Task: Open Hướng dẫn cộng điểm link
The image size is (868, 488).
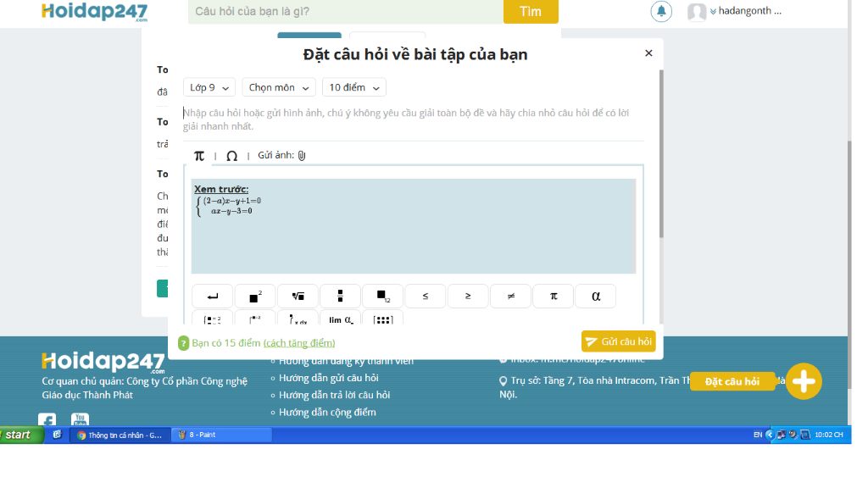Action: (x=327, y=413)
